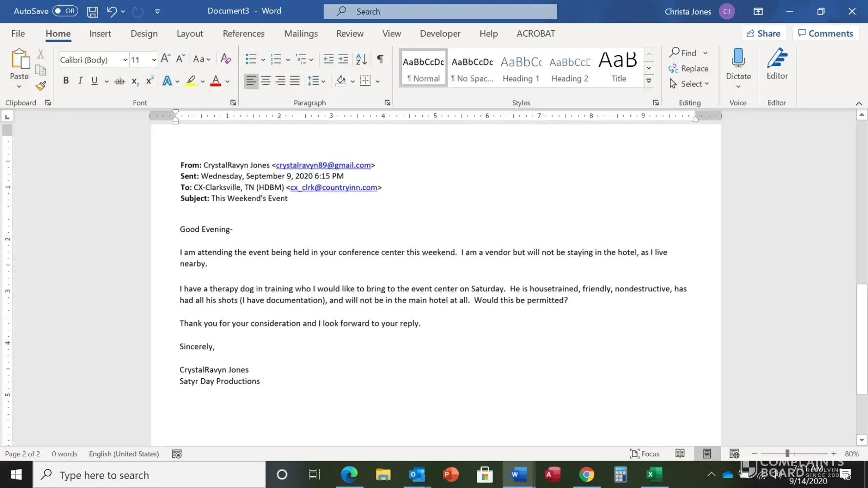Toggle the AutoSave switch
The height and width of the screenshot is (488, 868).
click(x=65, y=11)
